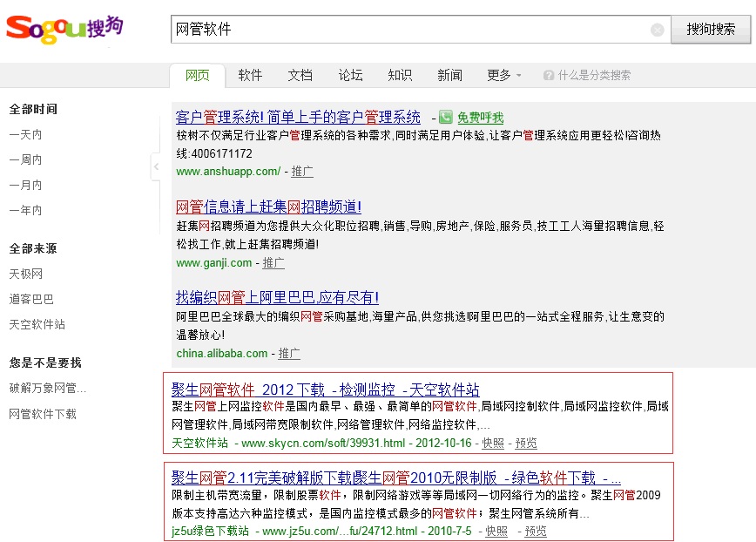Image resolution: width=756 pixels, height=542 pixels.
Task: Filter results to 一天内
Action: (25, 134)
